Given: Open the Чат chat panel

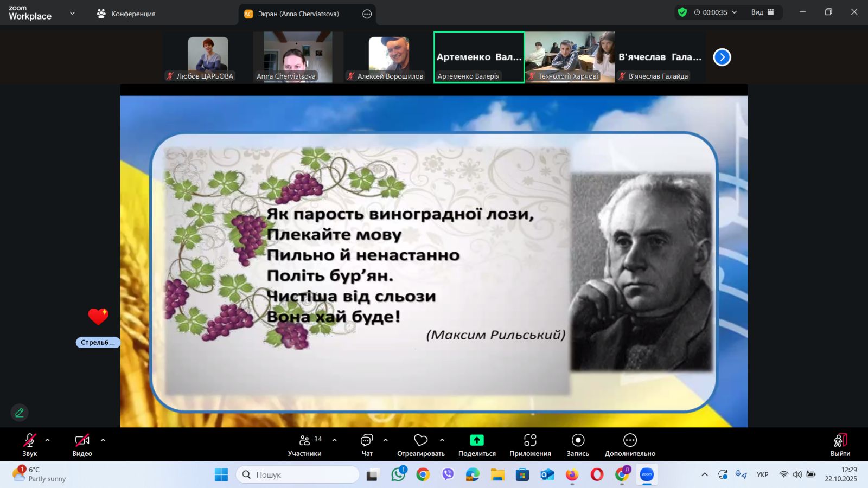Looking at the screenshot, I should (367, 445).
